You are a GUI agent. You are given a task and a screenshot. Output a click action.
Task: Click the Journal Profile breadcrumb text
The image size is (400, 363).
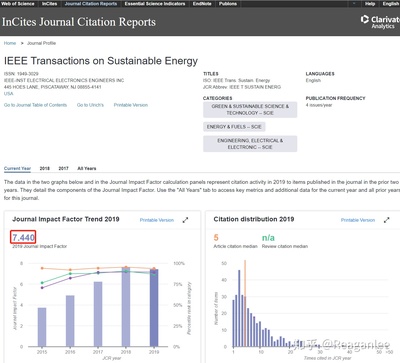(x=41, y=43)
